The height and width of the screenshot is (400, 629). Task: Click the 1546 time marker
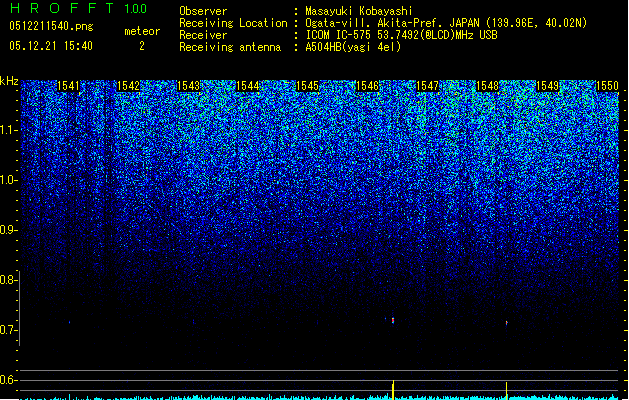[x=367, y=86]
